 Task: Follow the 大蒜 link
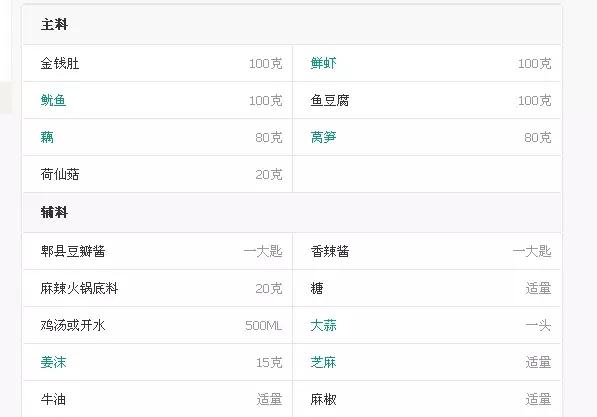[323, 325]
